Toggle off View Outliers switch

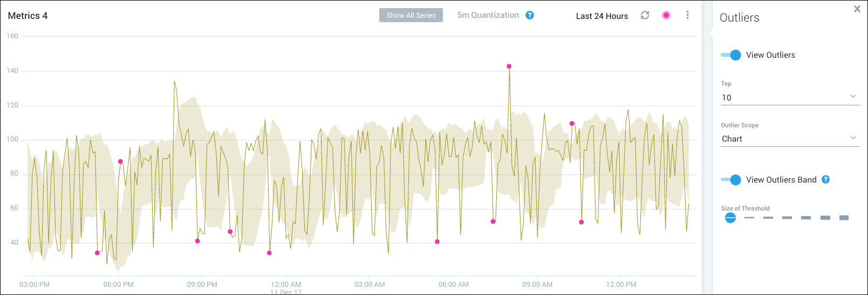(732, 55)
